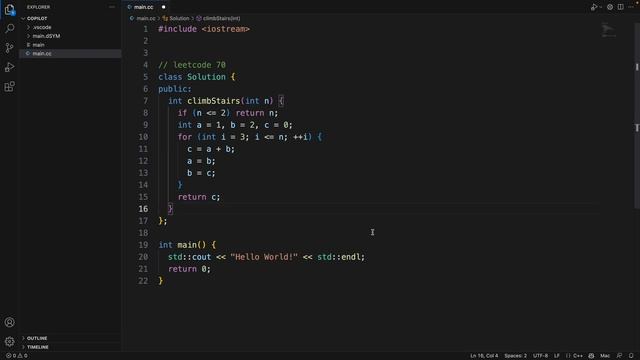Click the "Hello World!" string literal
The height and width of the screenshot is (360, 640).
pyautogui.click(x=264, y=257)
